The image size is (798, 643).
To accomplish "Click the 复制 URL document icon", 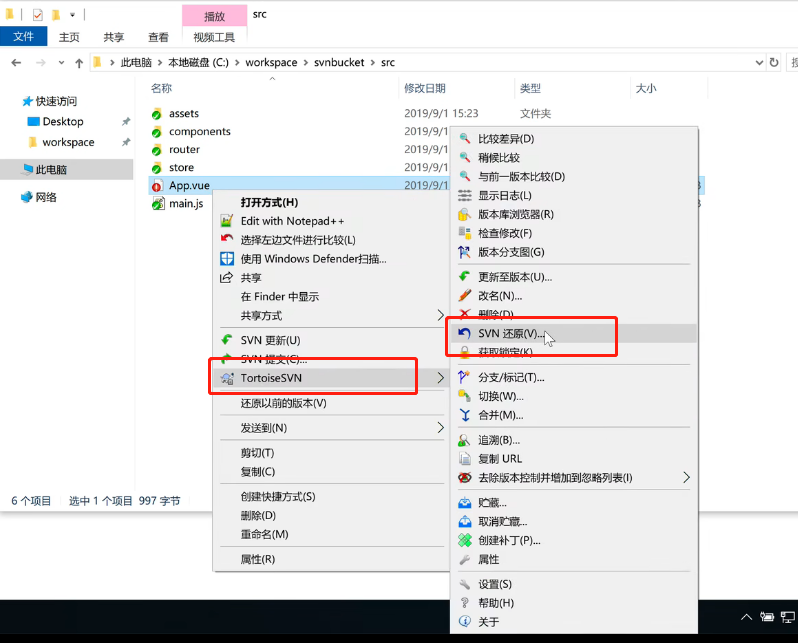I will 464,458.
